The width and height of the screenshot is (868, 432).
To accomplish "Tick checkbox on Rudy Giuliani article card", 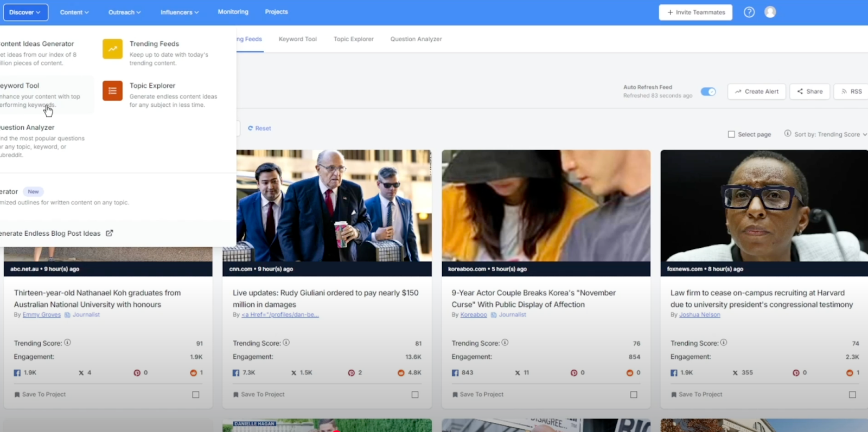I will tap(415, 395).
